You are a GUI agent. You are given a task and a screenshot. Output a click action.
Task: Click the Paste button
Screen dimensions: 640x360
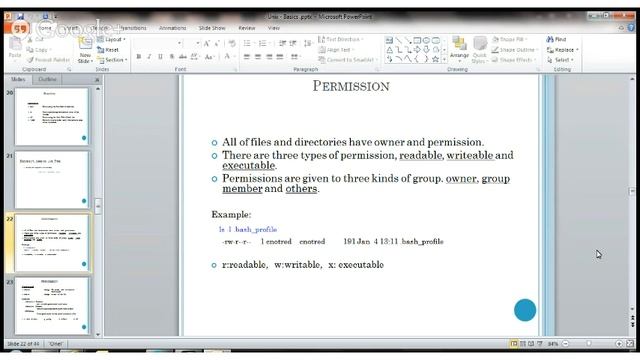click(15, 49)
